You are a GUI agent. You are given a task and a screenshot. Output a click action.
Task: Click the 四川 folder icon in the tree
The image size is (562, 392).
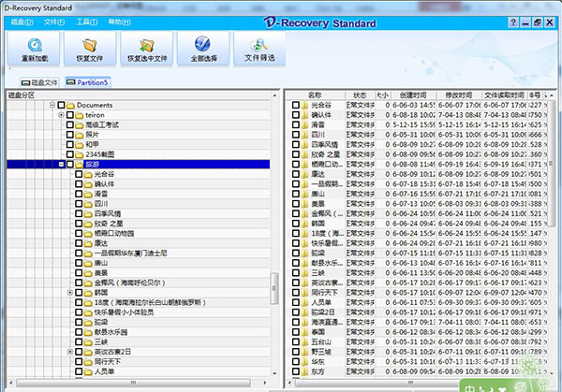coord(88,204)
